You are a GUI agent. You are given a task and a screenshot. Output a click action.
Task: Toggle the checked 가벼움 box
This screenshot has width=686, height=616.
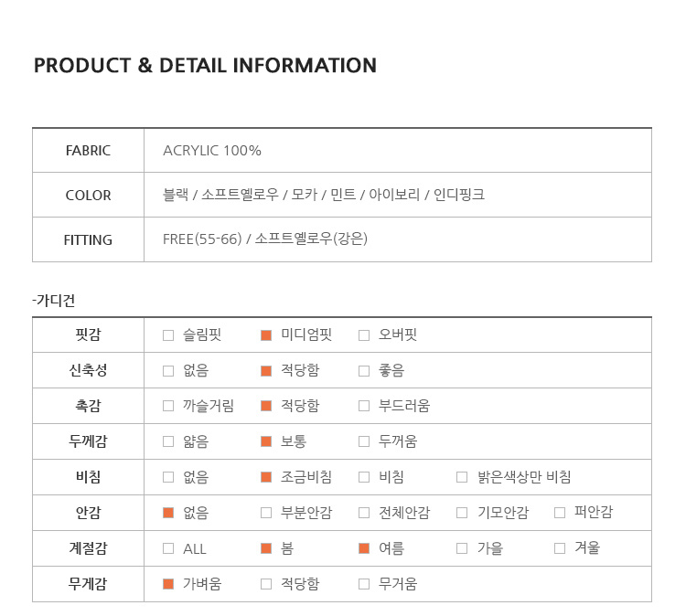click(x=168, y=584)
